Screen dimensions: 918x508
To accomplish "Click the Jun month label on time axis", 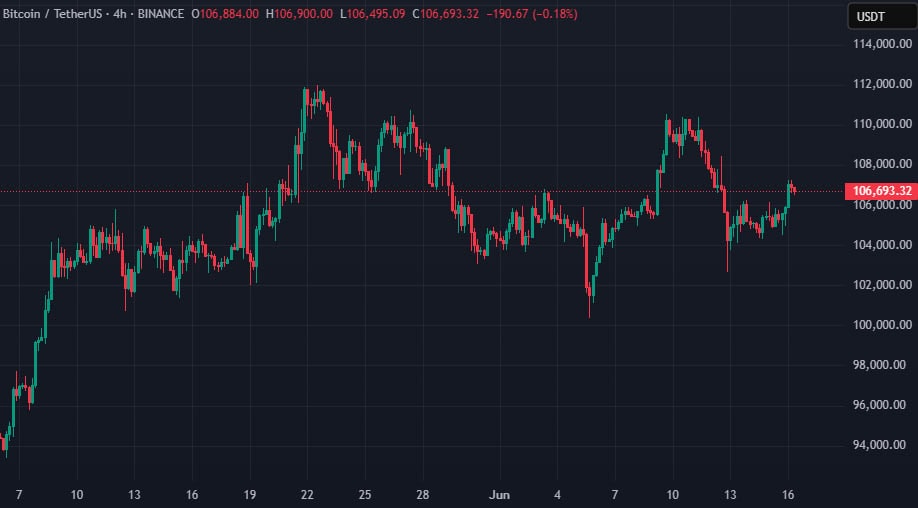I will [499, 495].
